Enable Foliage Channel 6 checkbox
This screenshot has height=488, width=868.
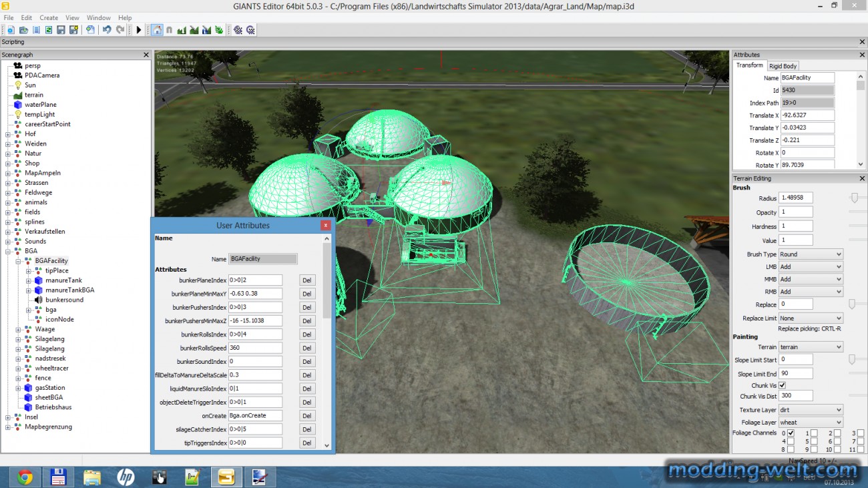837,441
